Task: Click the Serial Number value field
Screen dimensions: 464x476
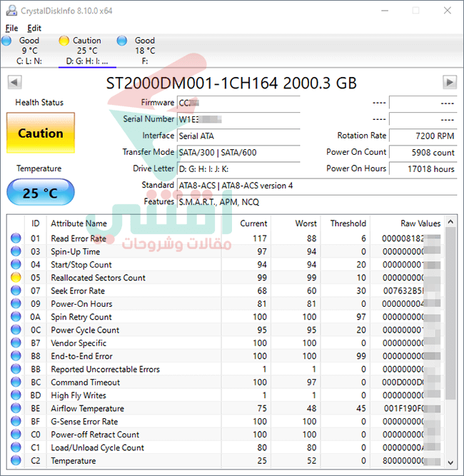Action: 238,119
